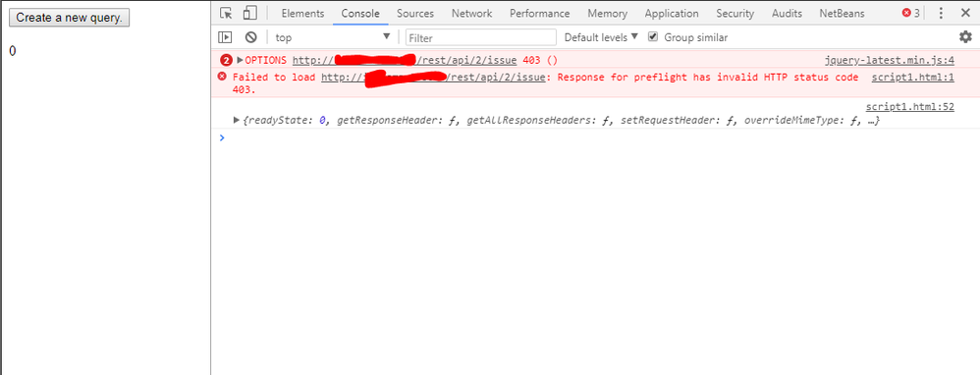Viewport: 980px width, 375px height.
Task: Clear the console with the clear icon
Action: [x=250, y=37]
